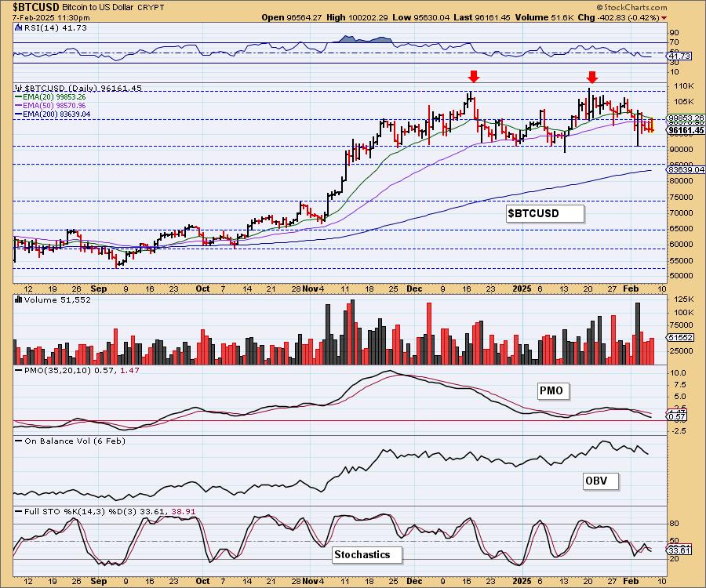Click the 10.0 PMO axis label
This screenshot has height=588, width=706.
tap(678, 373)
